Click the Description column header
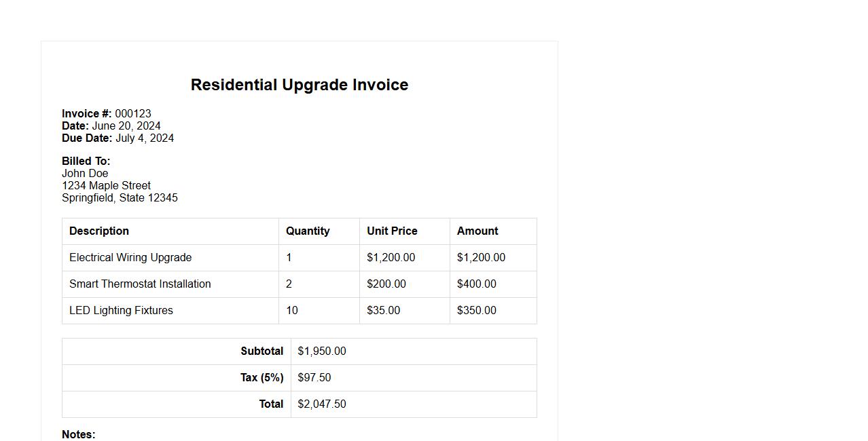The height and width of the screenshot is (441, 868). tap(99, 231)
